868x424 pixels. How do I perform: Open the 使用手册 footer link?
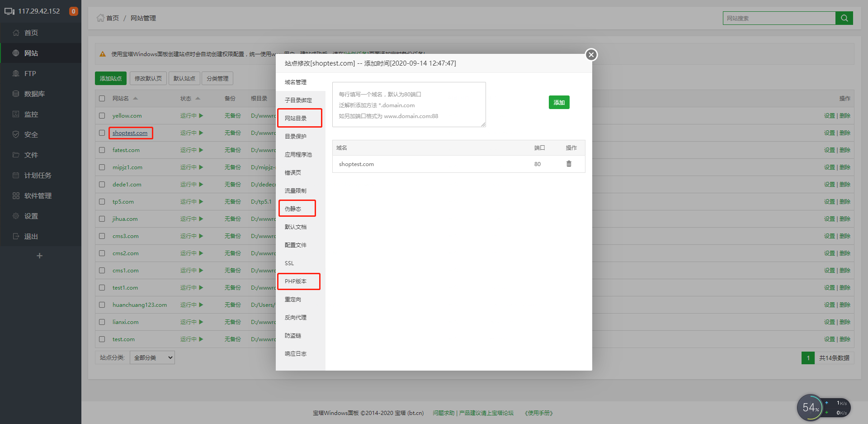538,413
